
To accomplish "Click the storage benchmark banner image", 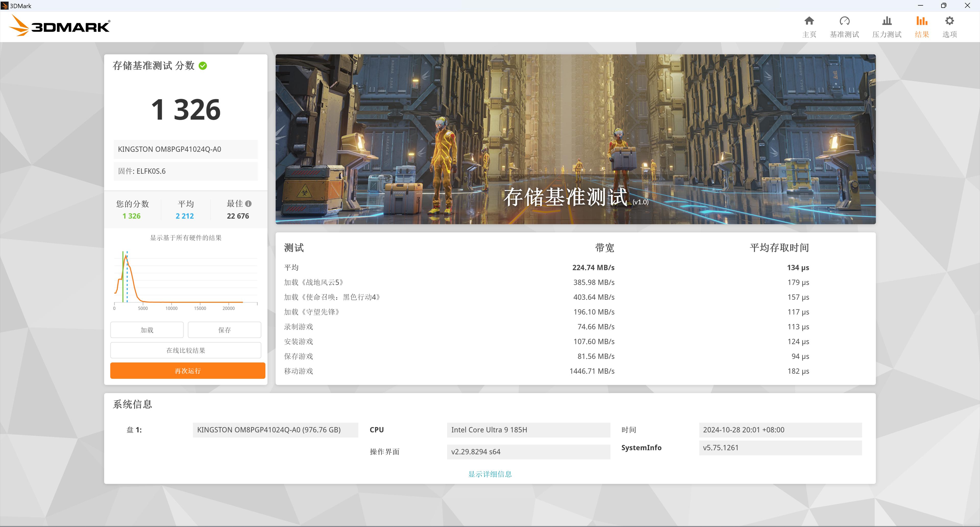I will [x=575, y=139].
